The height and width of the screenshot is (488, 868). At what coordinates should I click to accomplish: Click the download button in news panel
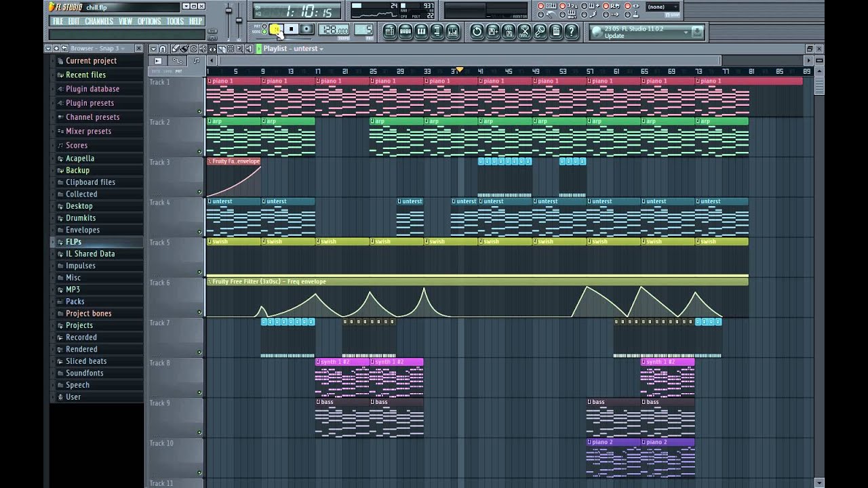tap(696, 32)
